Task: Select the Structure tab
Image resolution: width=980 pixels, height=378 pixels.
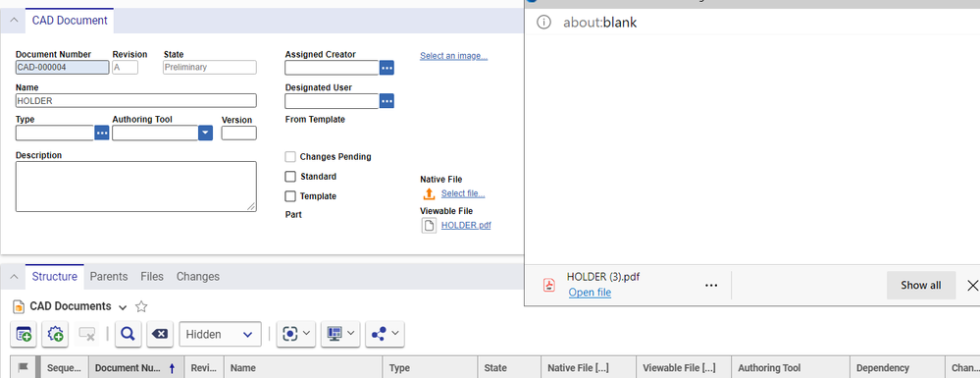Action: [x=54, y=276]
